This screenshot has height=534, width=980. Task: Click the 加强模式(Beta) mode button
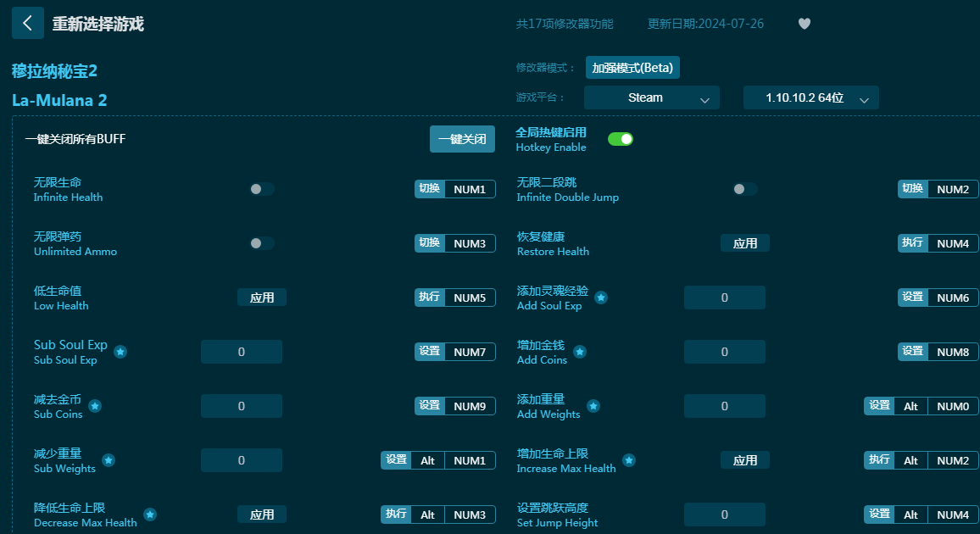[x=632, y=68]
